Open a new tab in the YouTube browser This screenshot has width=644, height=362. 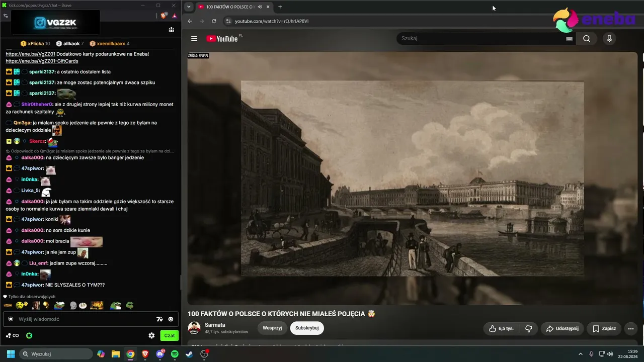280,7
